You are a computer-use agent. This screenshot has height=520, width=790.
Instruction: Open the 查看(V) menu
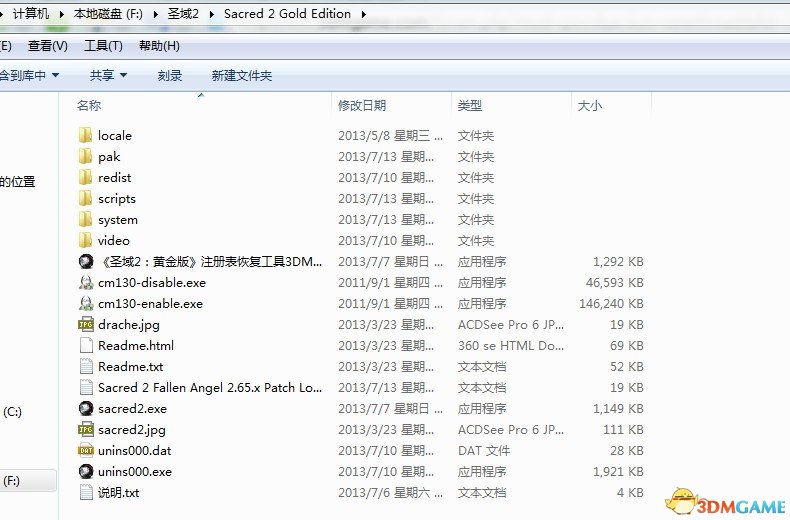(x=48, y=46)
